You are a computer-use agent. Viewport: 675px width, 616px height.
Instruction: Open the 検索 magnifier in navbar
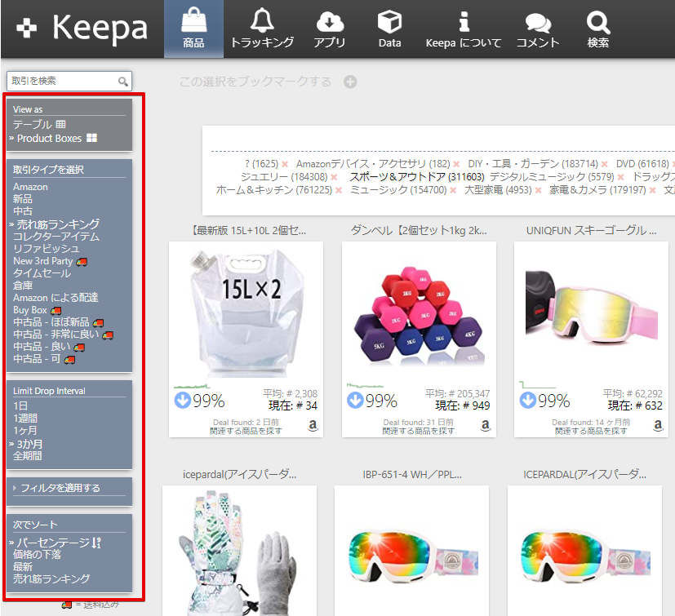click(598, 29)
